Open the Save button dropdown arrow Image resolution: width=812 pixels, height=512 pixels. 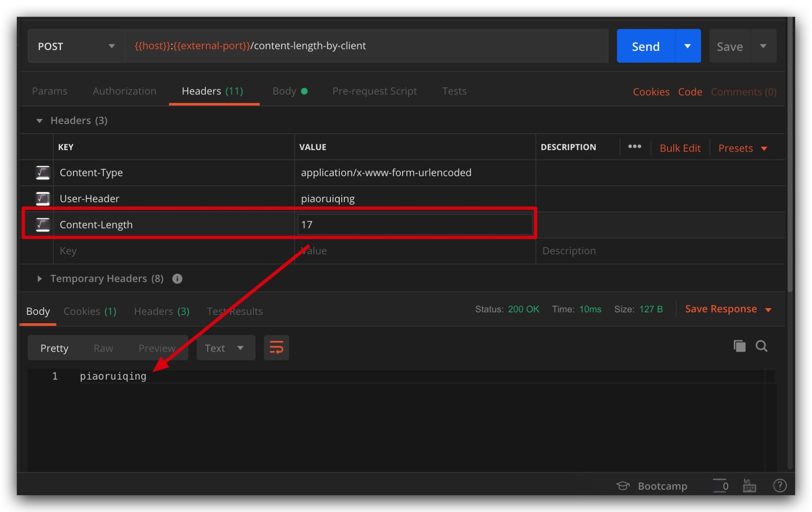[763, 46]
